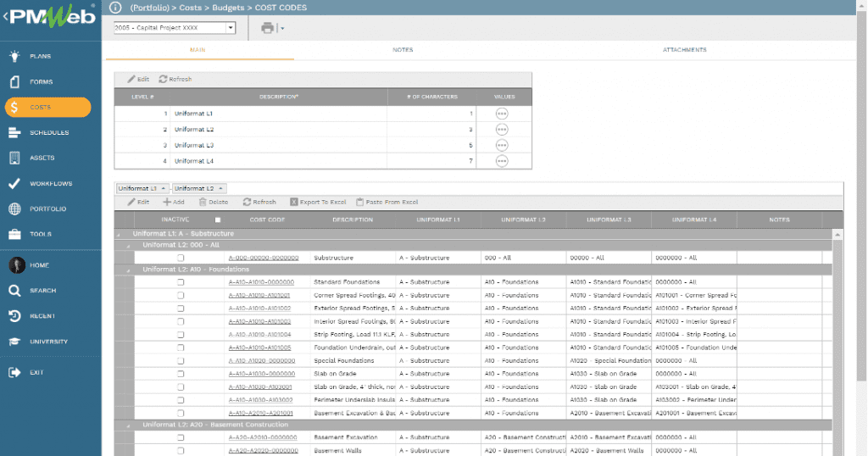Click grid scrollbar up arrow
868x456 pixels.
(x=837, y=235)
